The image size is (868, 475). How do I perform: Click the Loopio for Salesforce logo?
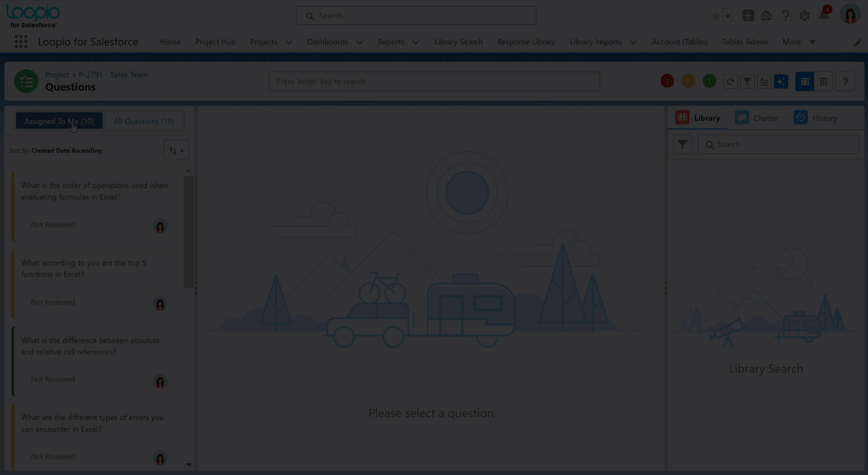(33, 16)
